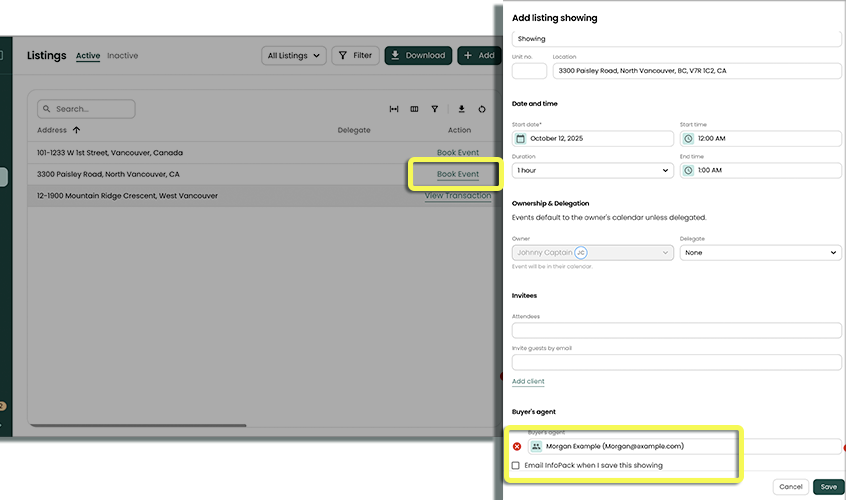
Task: Expand the Duration dropdown showing 1 hour
Action: coord(592,171)
